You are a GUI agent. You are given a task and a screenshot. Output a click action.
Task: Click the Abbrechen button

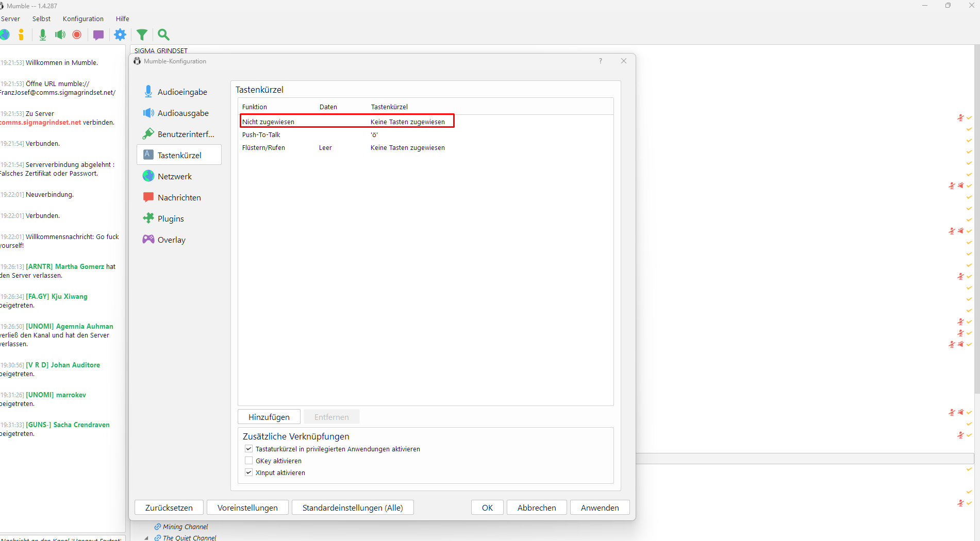click(537, 508)
